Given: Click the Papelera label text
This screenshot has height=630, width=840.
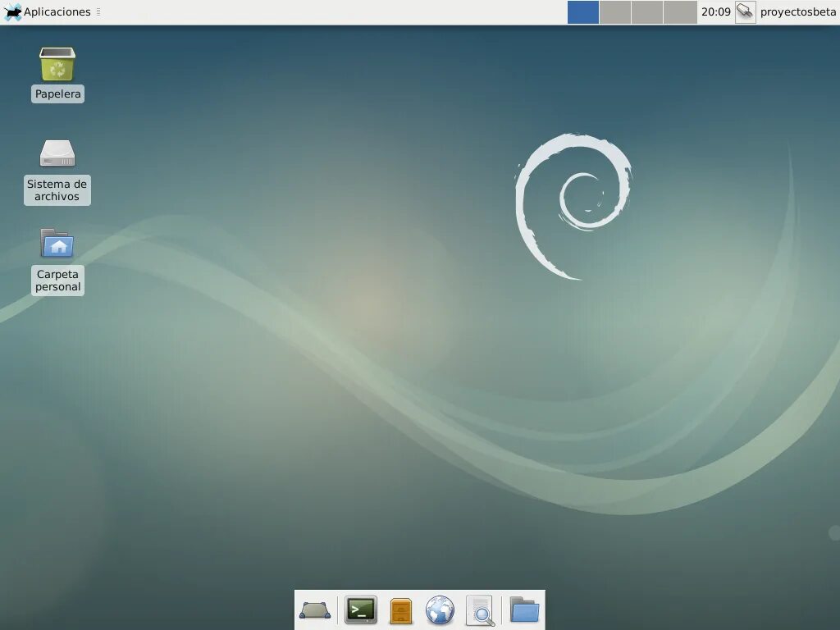Looking at the screenshot, I should [58, 94].
